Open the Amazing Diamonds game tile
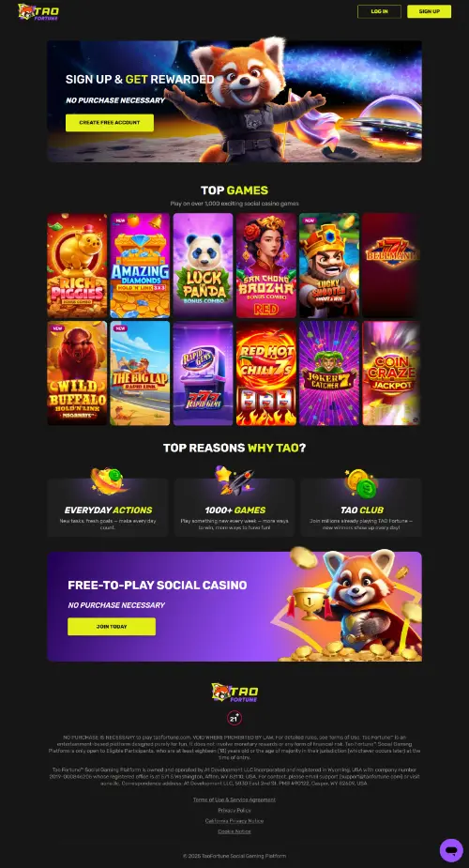 point(140,266)
